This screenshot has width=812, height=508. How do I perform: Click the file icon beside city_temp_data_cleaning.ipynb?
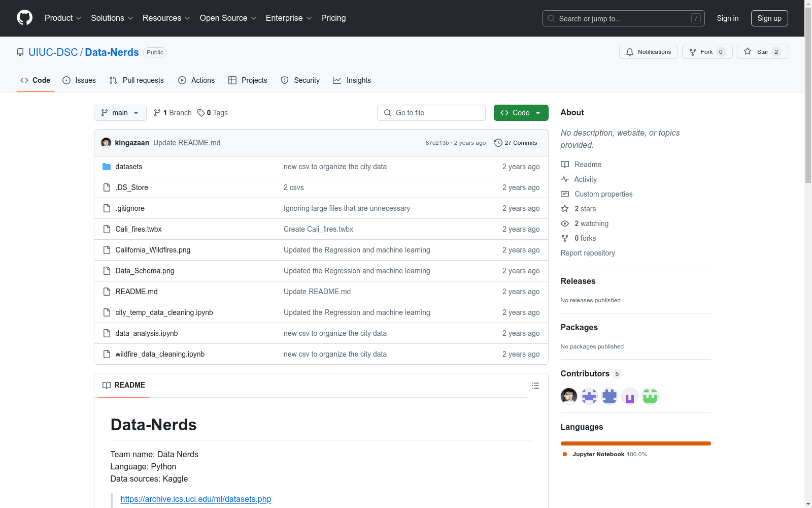point(107,312)
